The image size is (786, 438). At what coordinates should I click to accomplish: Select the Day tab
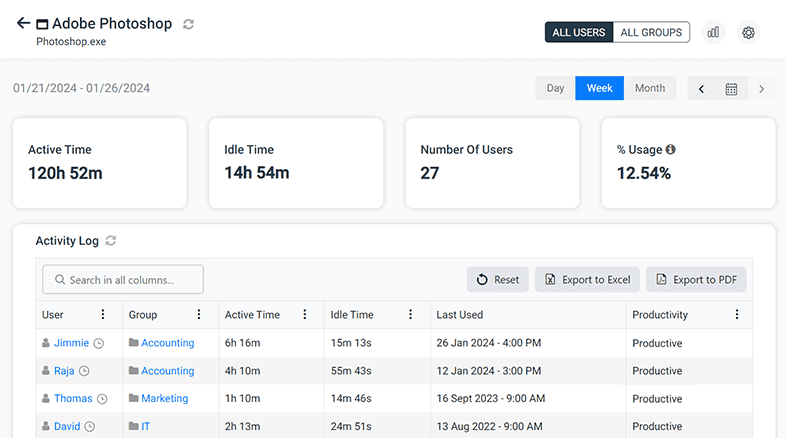pos(555,88)
